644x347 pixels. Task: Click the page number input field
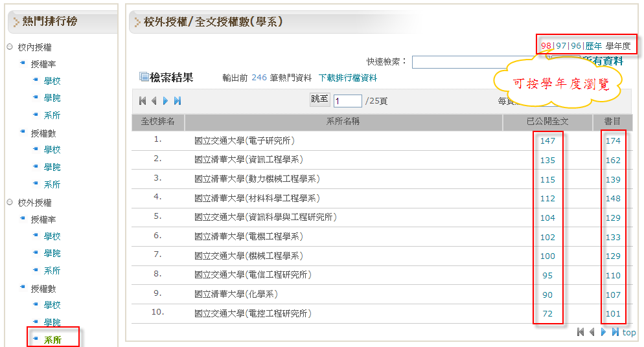[347, 101]
